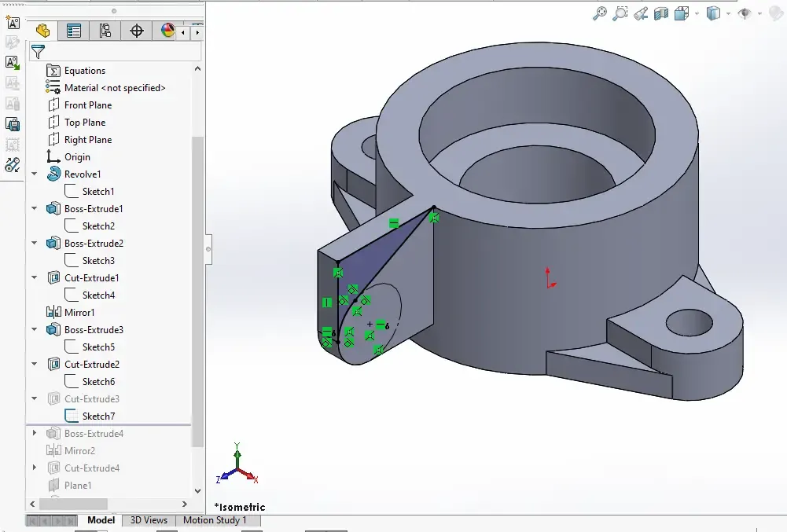The height and width of the screenshot is (532, 787).
Task: Click the Display Style icon
Action: [713, 13]
